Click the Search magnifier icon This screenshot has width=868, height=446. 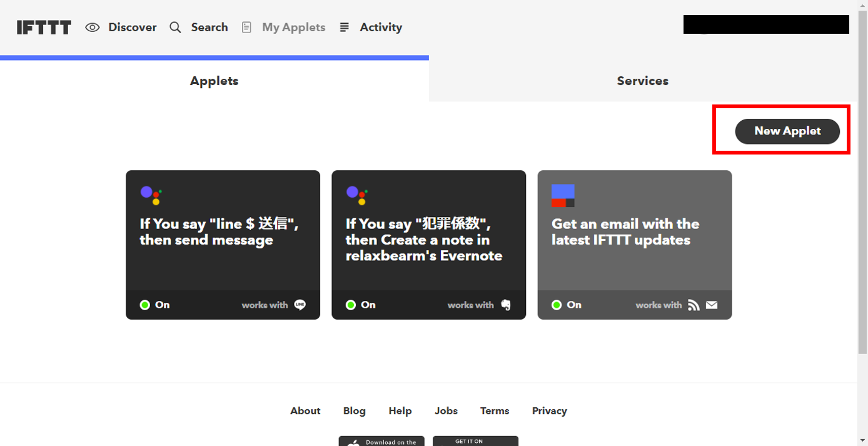pyautogui.click(x=176, y=28)
